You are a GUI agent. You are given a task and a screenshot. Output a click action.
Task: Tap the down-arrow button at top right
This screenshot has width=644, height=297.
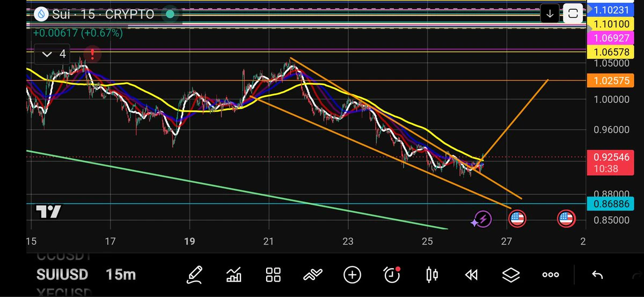(x=550, y=14)
